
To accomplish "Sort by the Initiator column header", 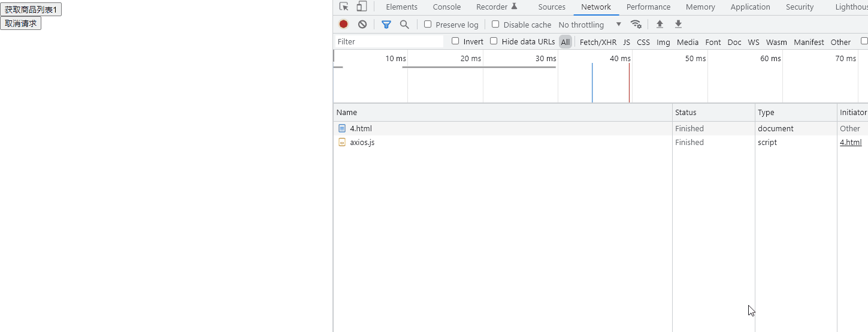I will point(853,112).
